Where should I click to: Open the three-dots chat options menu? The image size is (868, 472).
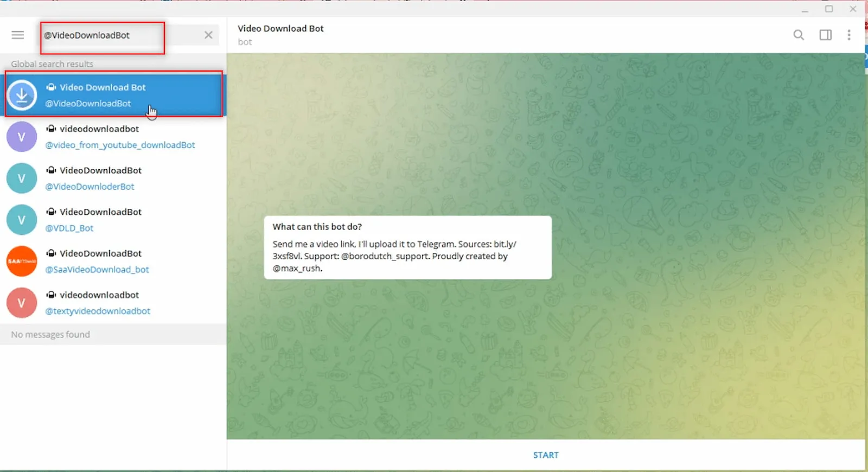click(848, 35)
